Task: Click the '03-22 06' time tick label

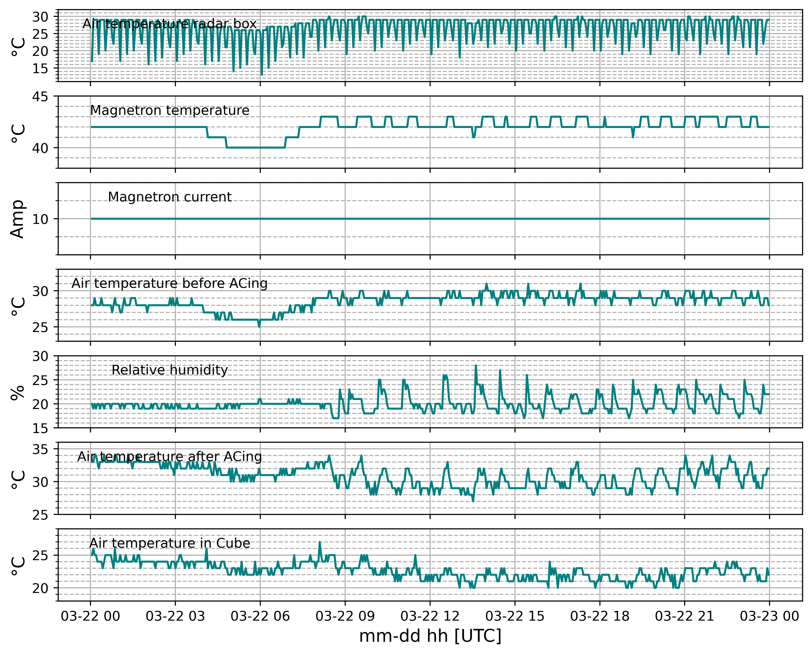Action: 260,616
